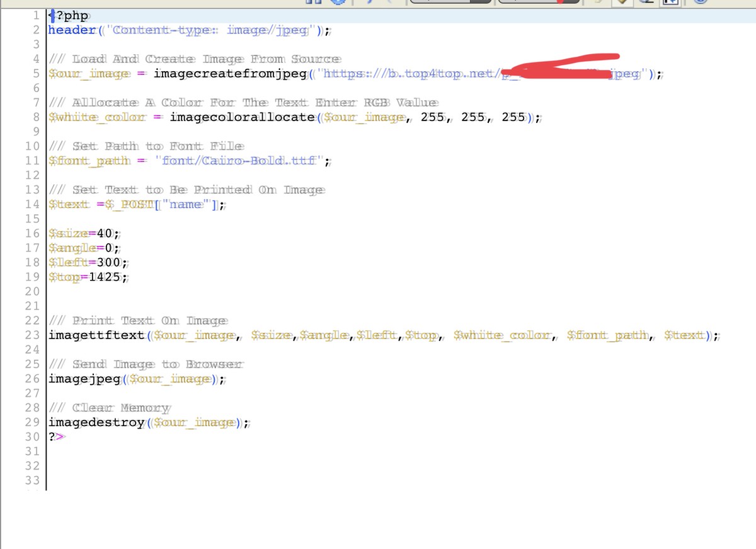The height and width of the screenshot is (549, 756).
Task: Click the comment "Send Image to Browser"
Action: [x=146, y=364]
